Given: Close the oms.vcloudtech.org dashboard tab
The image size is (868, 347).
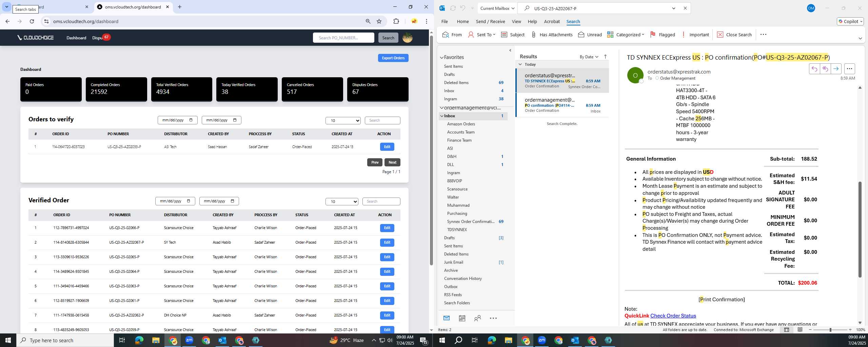Looking at the screenshot, I should 167,7.
